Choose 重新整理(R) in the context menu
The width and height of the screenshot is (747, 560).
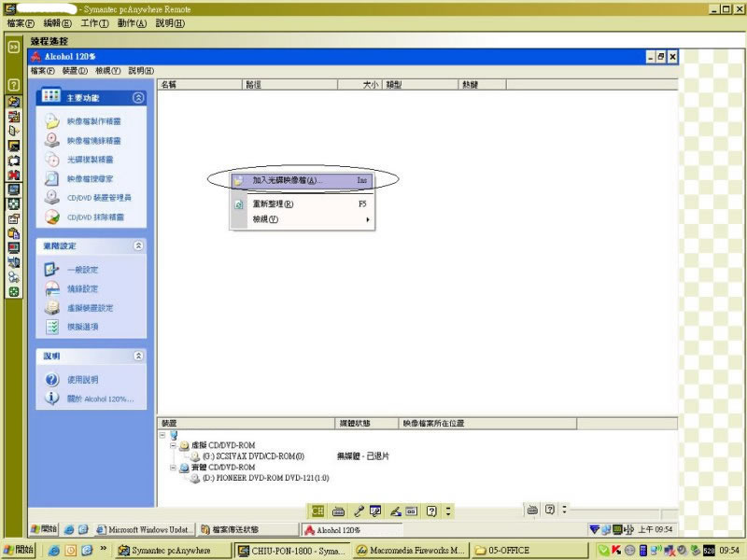tap(302, 203)
